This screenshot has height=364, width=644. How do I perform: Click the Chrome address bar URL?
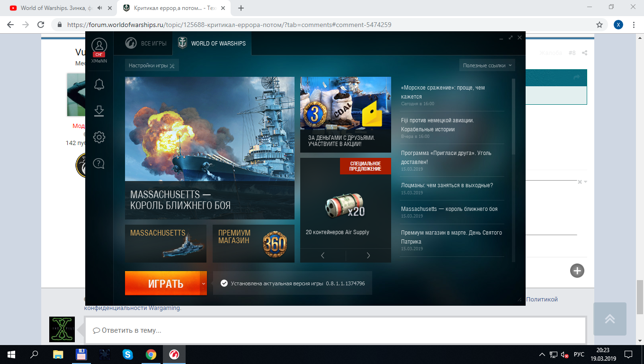229,25
